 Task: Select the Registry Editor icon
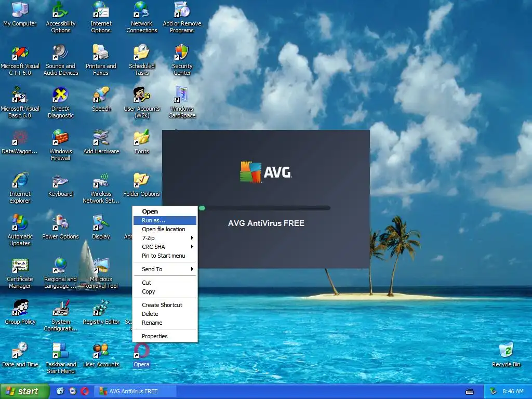101,312
